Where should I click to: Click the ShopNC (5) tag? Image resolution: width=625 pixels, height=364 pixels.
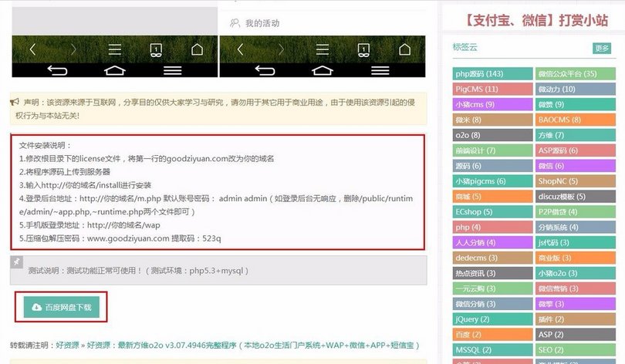(576, 180)
